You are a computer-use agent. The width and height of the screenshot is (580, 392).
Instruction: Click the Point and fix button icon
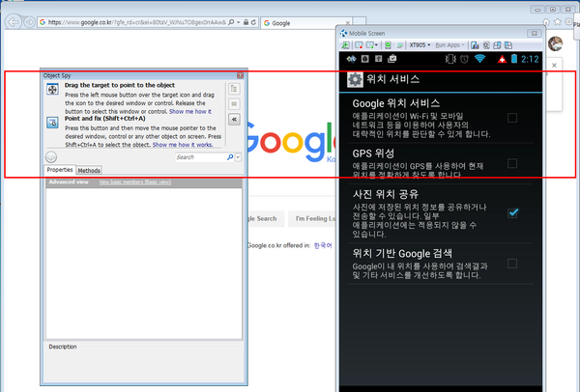(52, 123)
